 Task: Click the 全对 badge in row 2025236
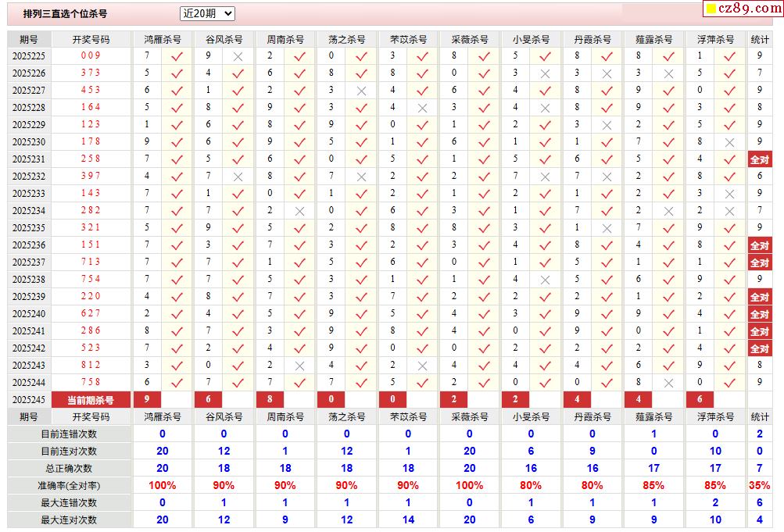(x=760, y=245)
